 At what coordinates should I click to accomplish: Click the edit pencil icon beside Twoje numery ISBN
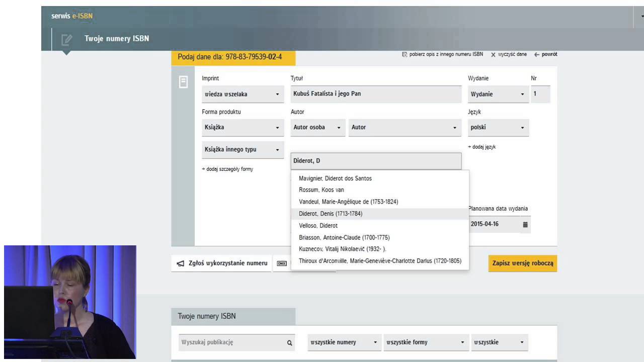click(x=67, y=39)
